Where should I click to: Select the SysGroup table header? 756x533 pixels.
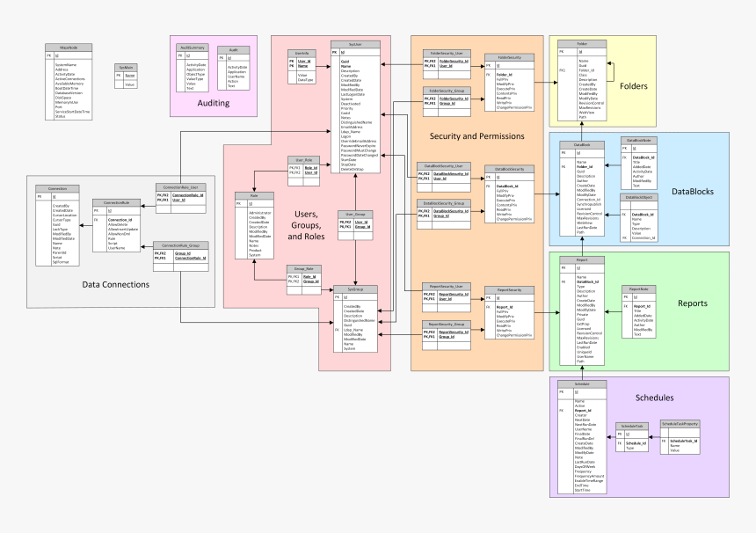pos(355,289)
